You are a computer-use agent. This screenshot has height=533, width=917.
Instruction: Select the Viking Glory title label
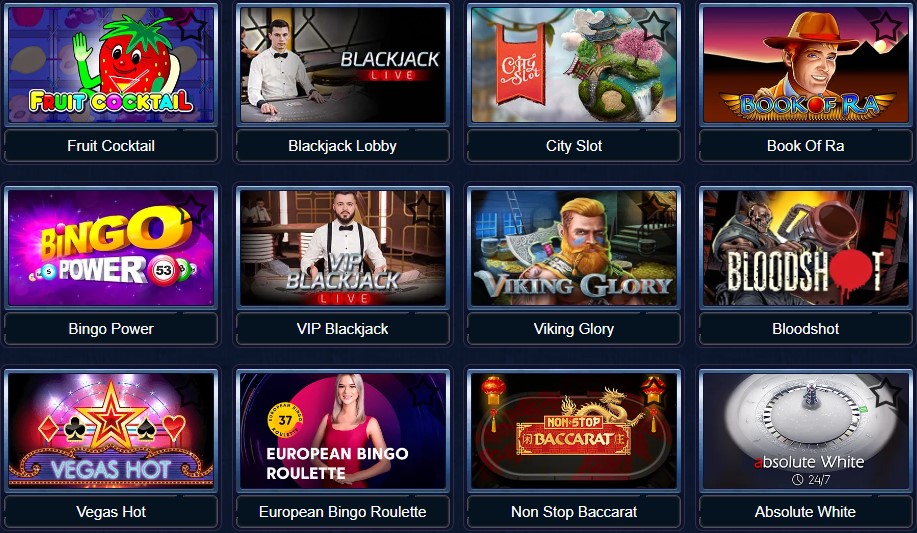point(574,329)
